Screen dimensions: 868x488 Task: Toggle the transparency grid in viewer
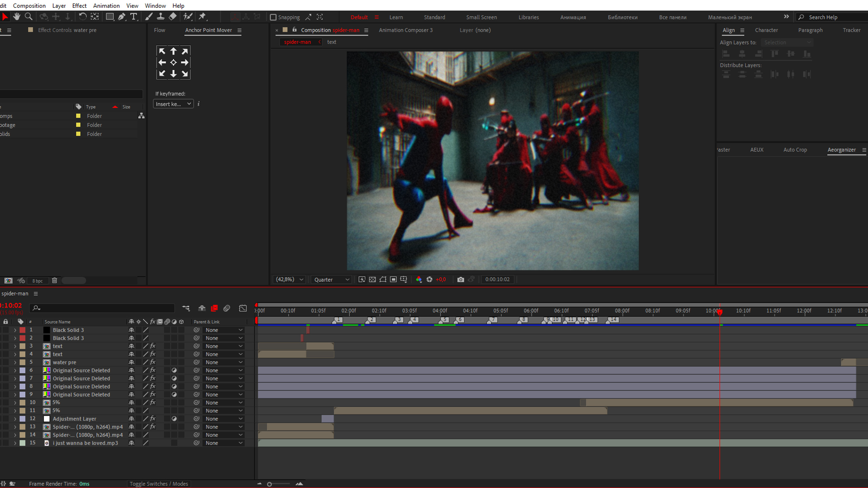pos(372,280)
